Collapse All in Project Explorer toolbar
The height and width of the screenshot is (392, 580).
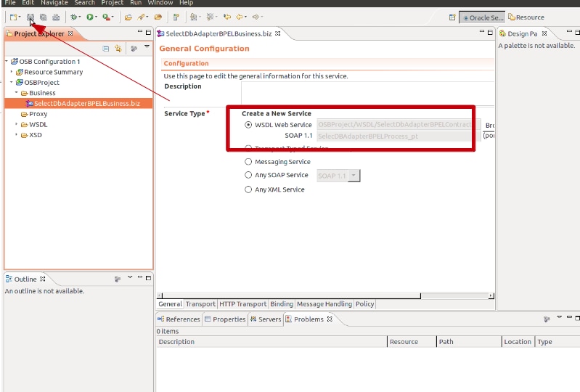pos(106,49)
